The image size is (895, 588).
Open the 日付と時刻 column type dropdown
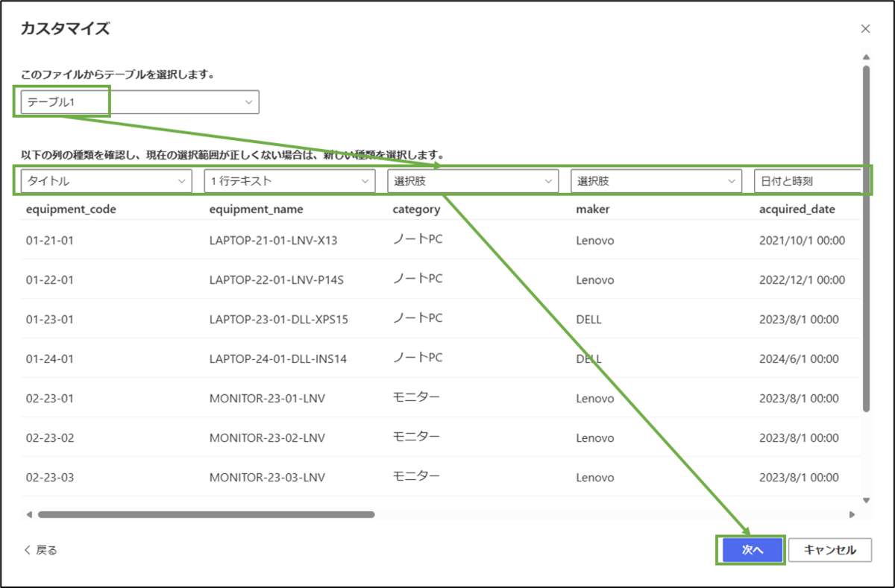[x=808, y=181]
